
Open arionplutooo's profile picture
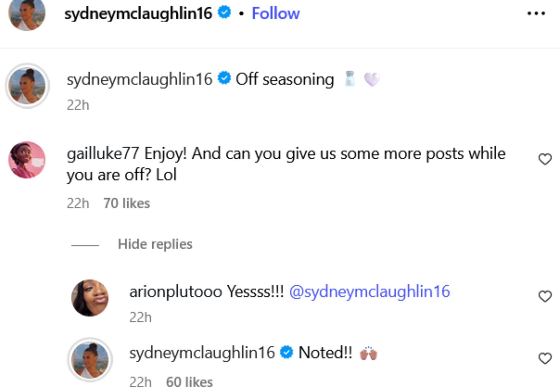click(x=90, y=298)
